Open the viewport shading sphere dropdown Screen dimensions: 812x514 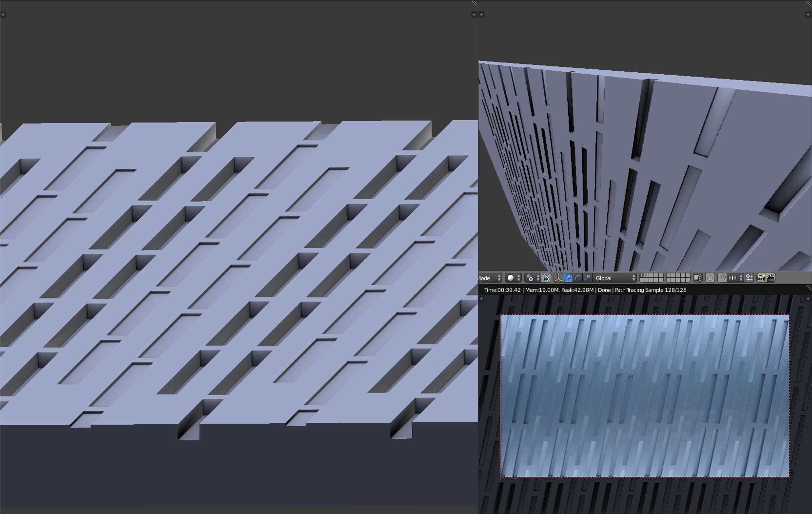tap(513, 278)
